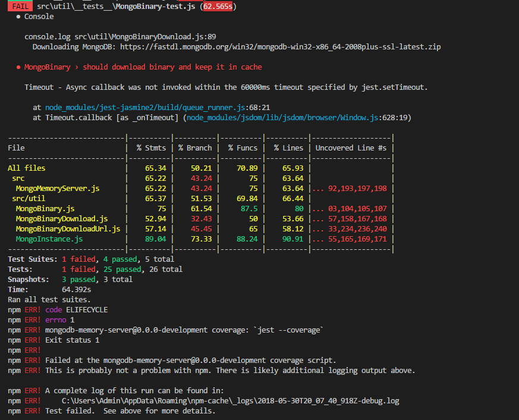Click the debug.log file path
This screenshot has height=420, width=519.
tap(231, 401)
